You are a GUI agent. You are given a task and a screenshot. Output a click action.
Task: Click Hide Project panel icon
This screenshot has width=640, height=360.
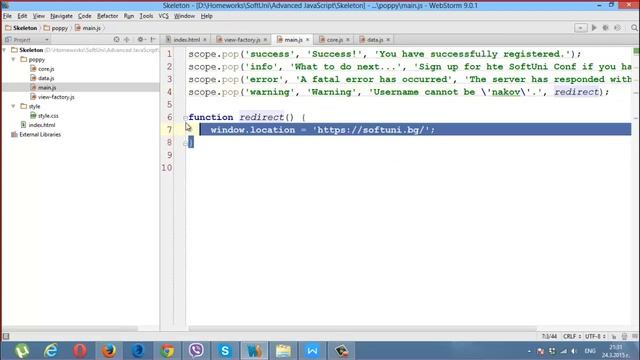(153, 40)
